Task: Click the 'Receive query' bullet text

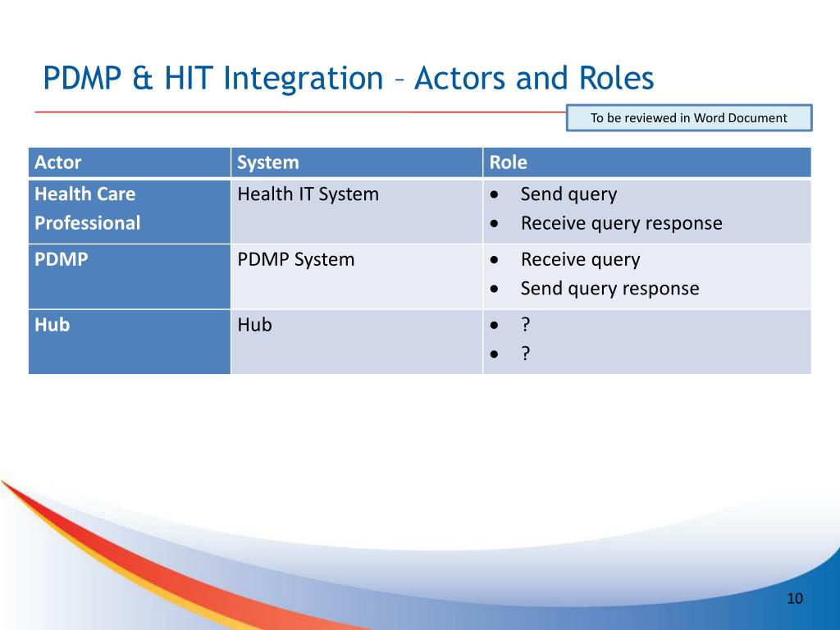Action: [580, 260]
